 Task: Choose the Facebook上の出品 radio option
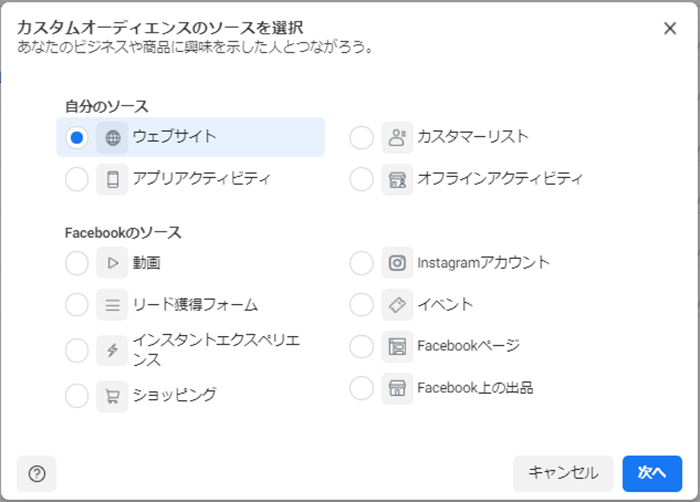(x=362, y=388)
